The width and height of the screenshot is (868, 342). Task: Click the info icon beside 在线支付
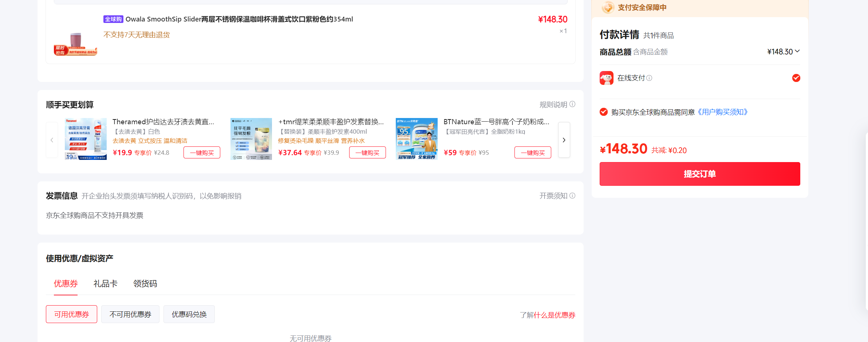649,78
